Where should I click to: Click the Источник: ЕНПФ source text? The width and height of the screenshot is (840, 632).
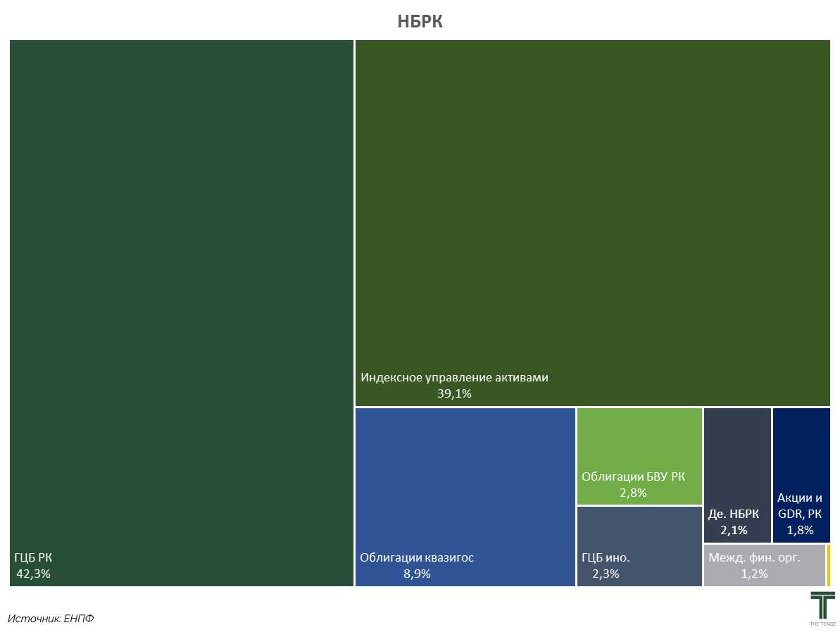pyautogui.click(x=51, y=619)
